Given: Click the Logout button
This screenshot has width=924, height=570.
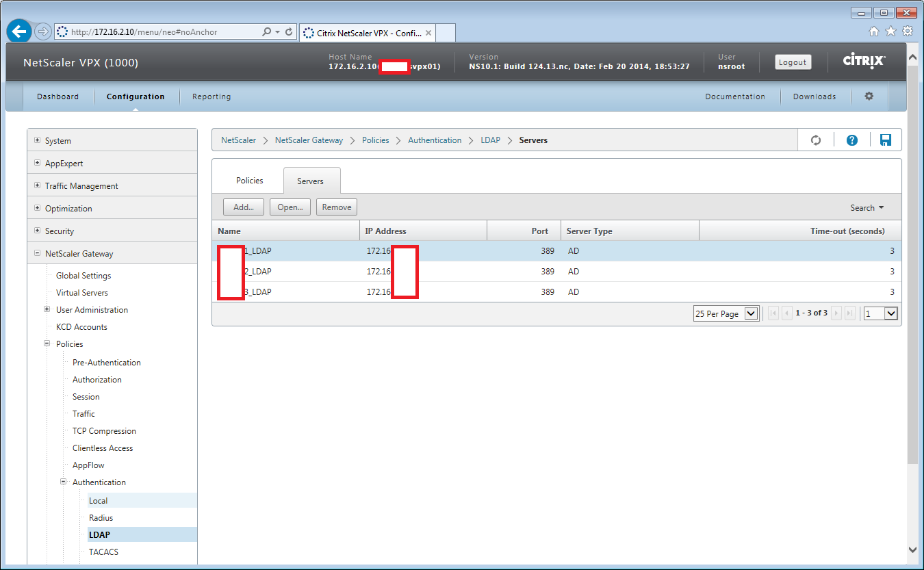Looking at the screenshot, I should tap(793, 62).
